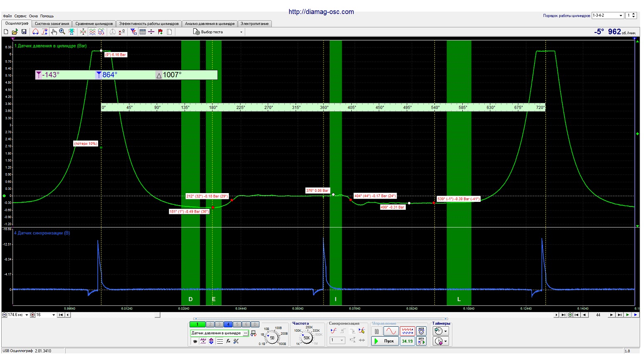Click the fx math function icon
The image size is (644, 355).
(228, 341)
